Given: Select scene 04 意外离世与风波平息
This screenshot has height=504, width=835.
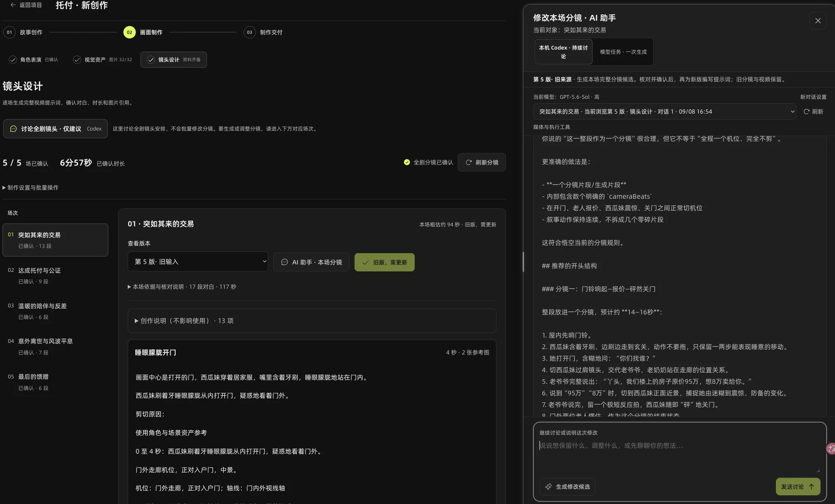Looking at the screenshot, I should [55, 346].
